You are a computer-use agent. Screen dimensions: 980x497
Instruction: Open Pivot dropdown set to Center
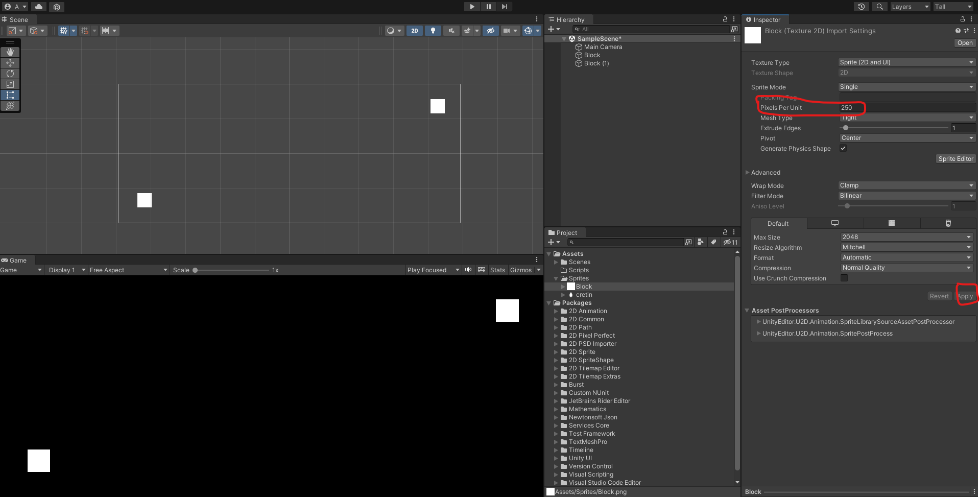[x=907, y=138]
